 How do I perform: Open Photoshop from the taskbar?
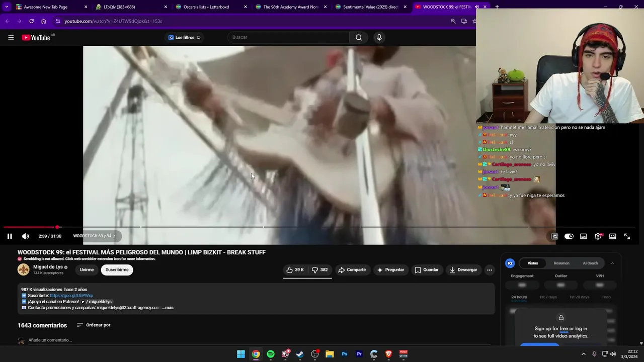pyautogui.click(x=344, y=354)
